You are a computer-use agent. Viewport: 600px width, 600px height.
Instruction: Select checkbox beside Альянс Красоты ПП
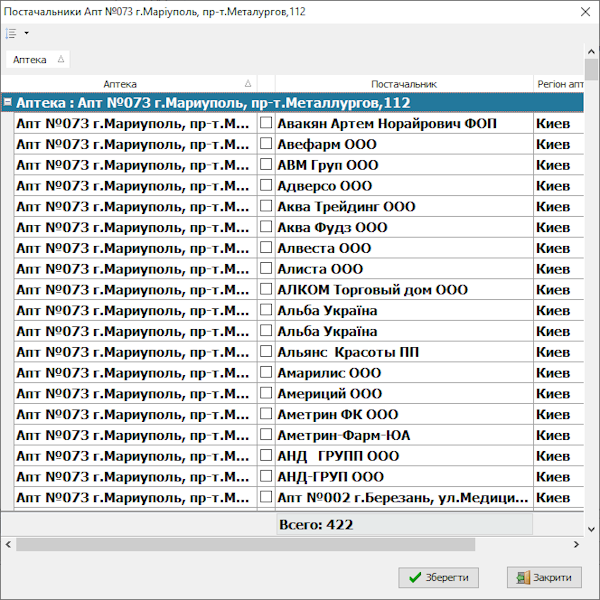point(266,352)
